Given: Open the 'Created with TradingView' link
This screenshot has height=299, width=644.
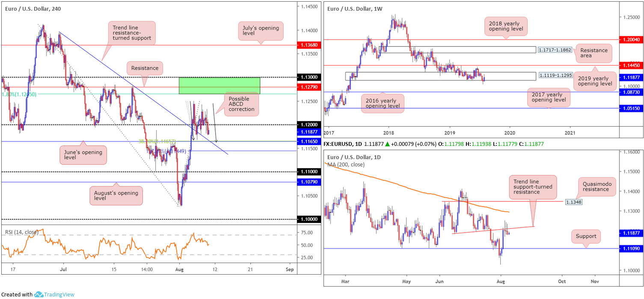Looking at the screenshot, I should [38, 294].
